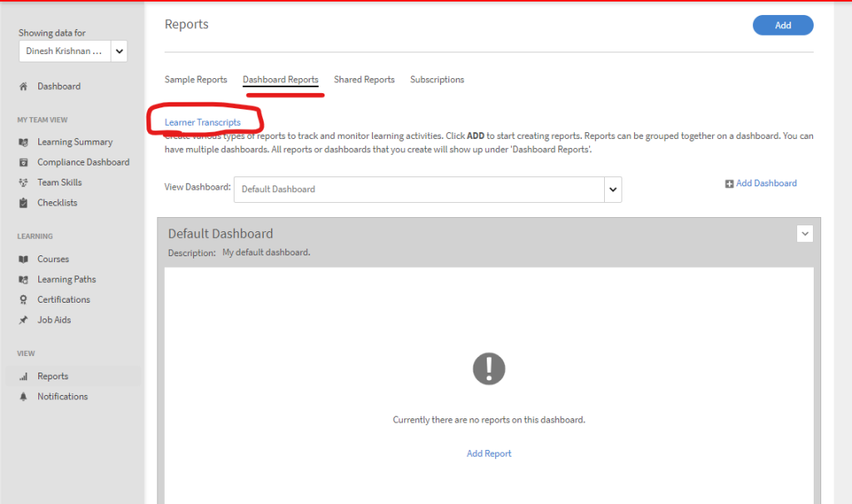Expand the Default Dashboard options chevron

(805, 234)
